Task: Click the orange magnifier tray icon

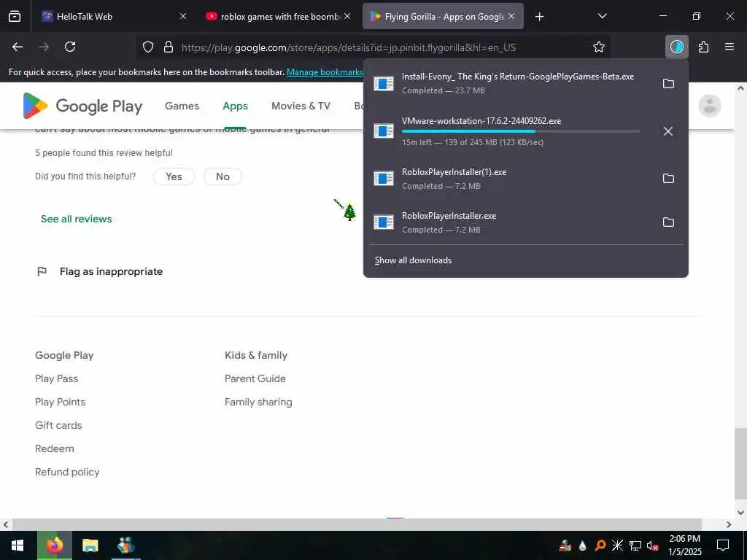Action: point(600,545)
